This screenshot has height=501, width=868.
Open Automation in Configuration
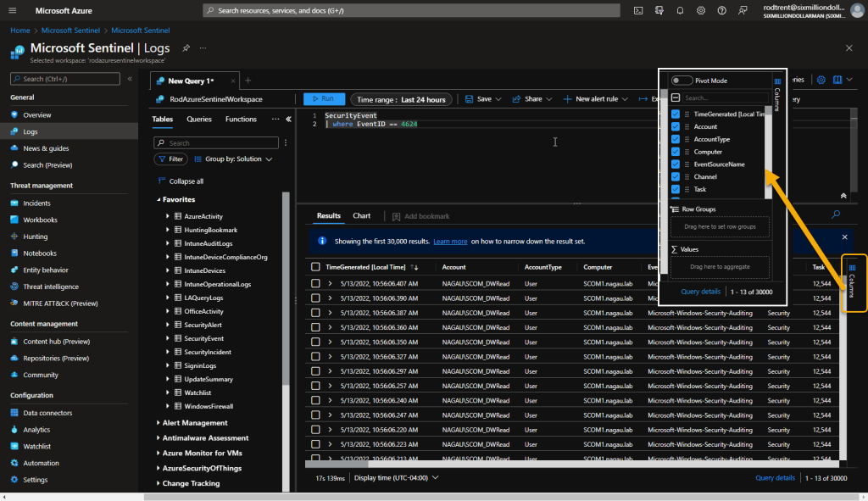point(41,463)
